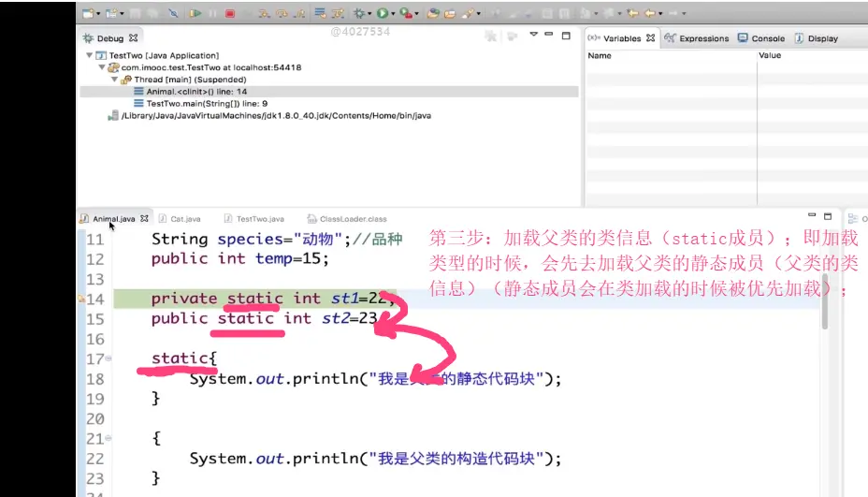This screenshot has height=497, width=868.
Task: Click the Search flashlight toolbar icon
Action: click(x=468, y=13)
